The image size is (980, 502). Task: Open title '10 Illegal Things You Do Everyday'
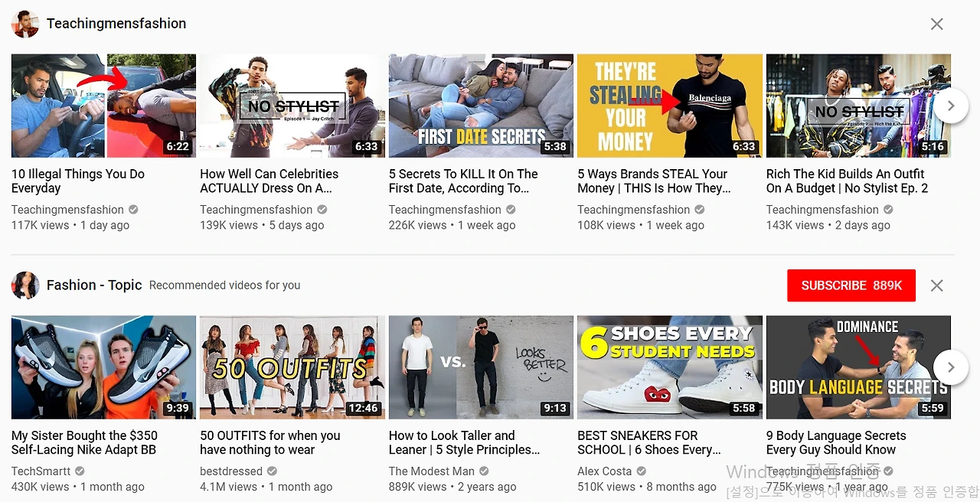coord(78,181)
